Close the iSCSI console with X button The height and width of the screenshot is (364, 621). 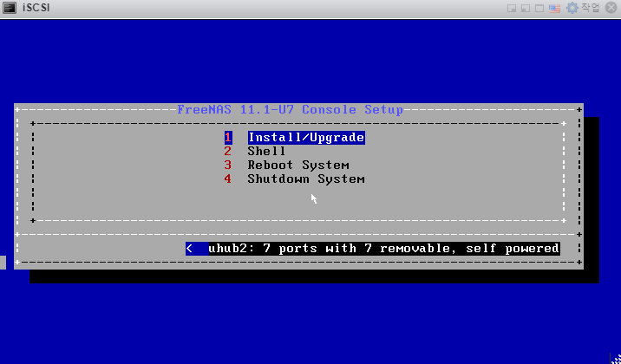pos(611,8)
